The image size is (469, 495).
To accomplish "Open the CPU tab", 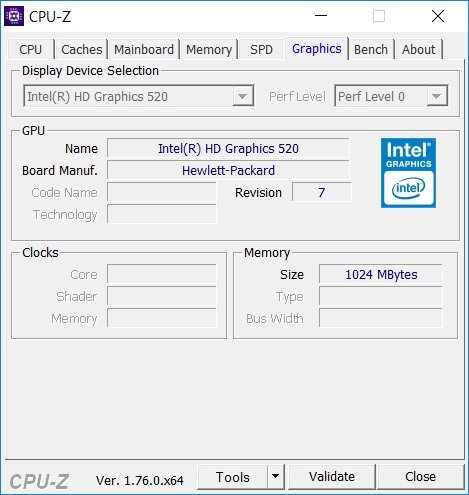I will click(x=31, y=50).
